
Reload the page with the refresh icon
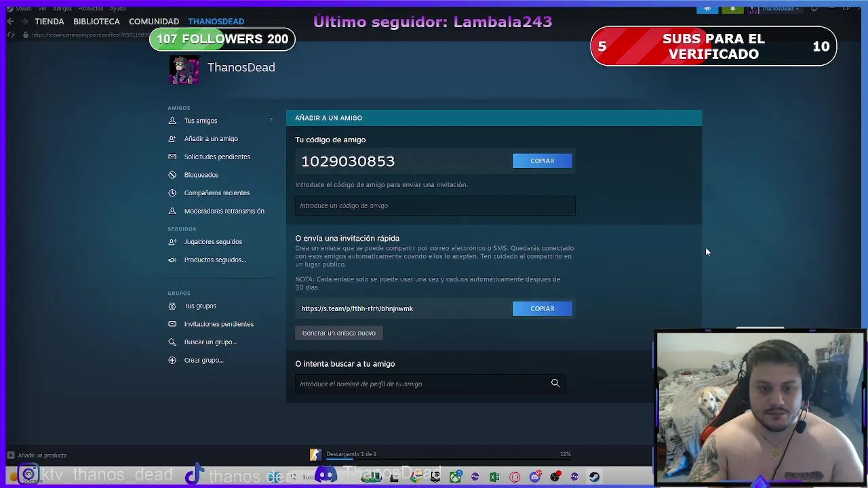pyautogui.click(x=11, y=35)
